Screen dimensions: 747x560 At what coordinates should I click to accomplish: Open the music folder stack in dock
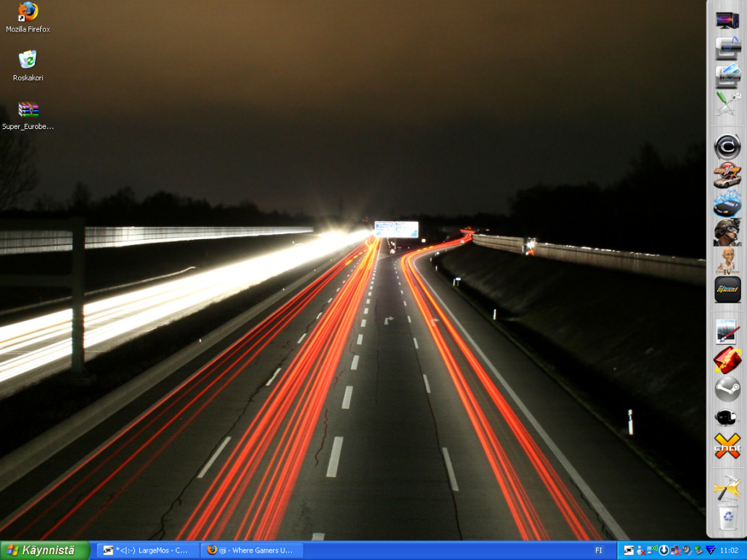(727, 48)
